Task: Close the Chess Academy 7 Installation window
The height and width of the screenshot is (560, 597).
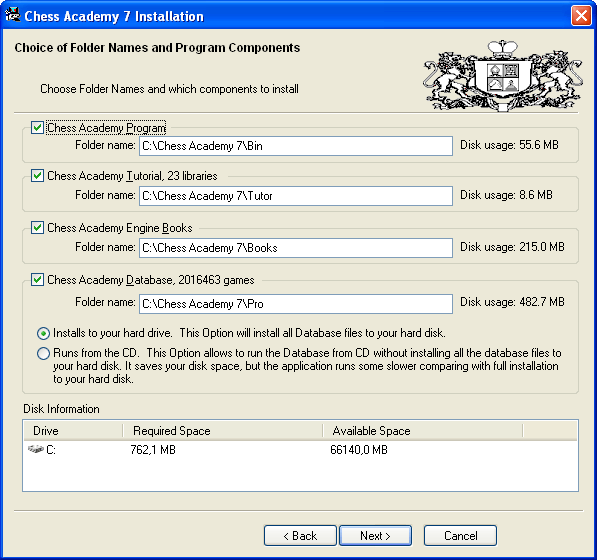Action: (581, 16)
